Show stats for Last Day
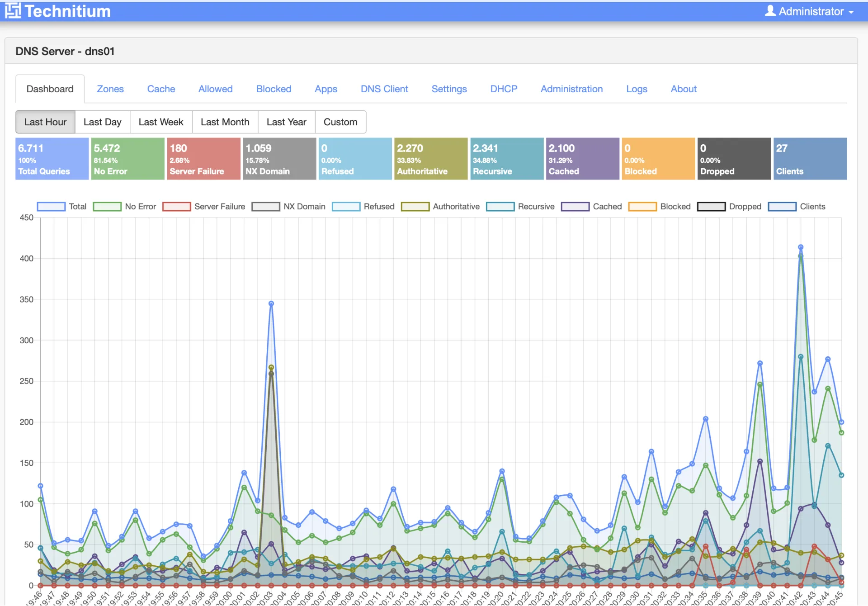The image size is (868, 606). click(103, 122)
